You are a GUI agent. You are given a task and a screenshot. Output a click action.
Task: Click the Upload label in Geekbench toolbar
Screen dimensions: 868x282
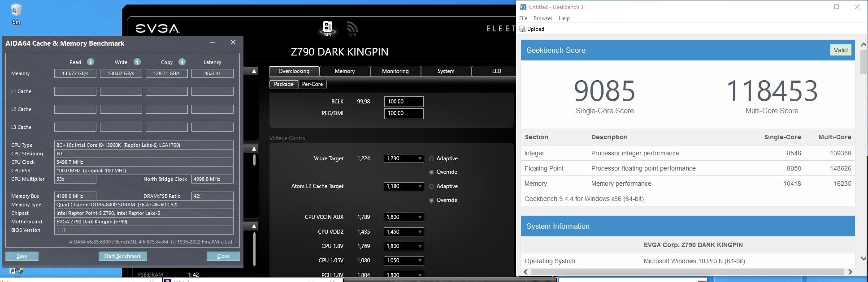coord(536,29)
